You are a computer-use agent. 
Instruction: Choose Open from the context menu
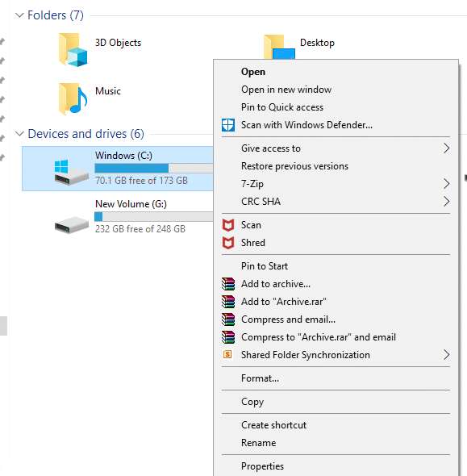[336, 72]
